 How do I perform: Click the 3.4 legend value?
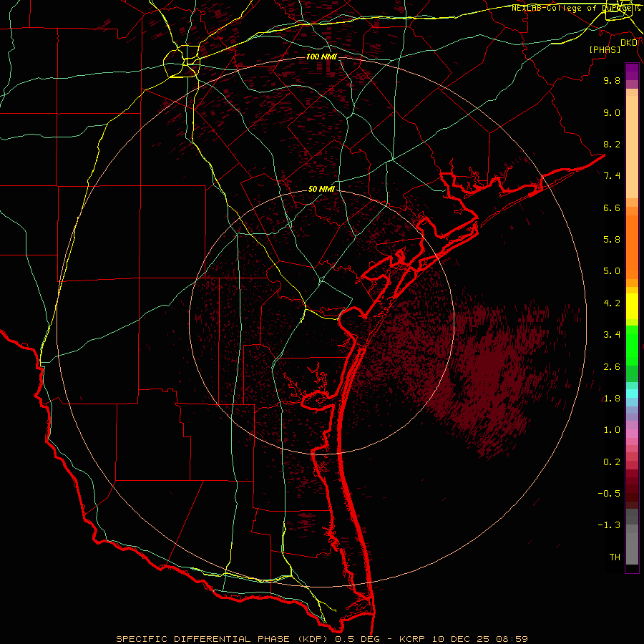point(612,335)
